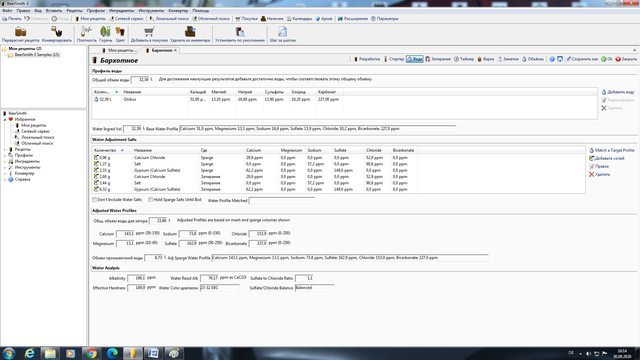Open the Вставить menu
The width and height of the screenshot is (640, 360).
(x=54, y=11)
